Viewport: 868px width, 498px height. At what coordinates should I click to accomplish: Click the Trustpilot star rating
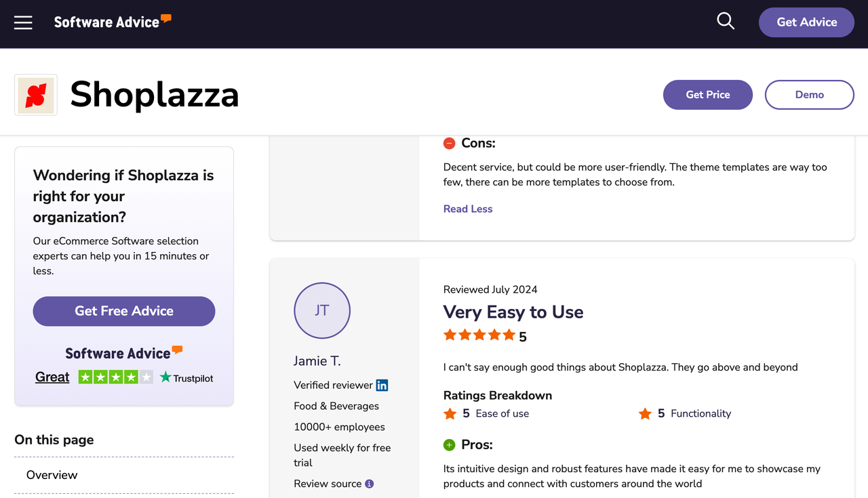coord(115,377)
